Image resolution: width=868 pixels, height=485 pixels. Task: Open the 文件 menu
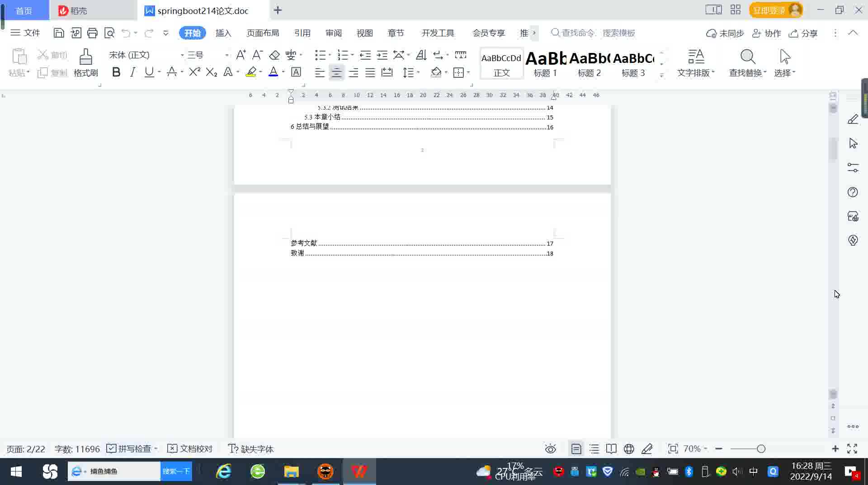pyautogui.click(x=25, y=33)
